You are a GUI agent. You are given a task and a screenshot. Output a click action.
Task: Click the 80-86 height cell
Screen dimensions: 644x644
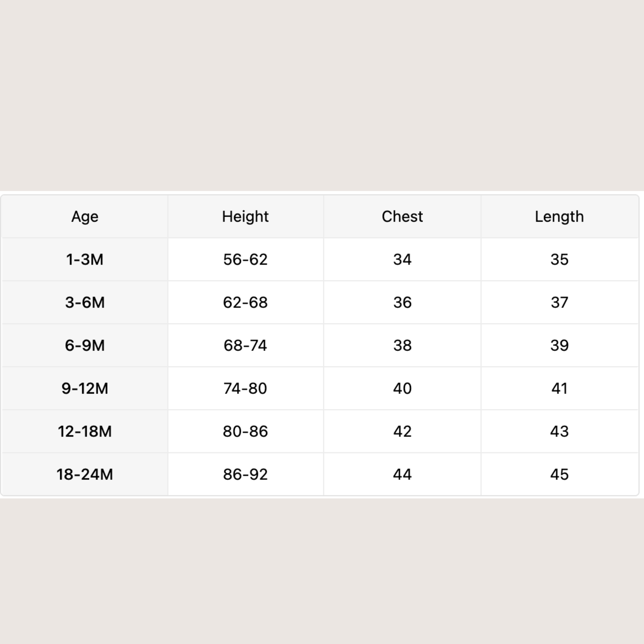click(x=245, y=431)
